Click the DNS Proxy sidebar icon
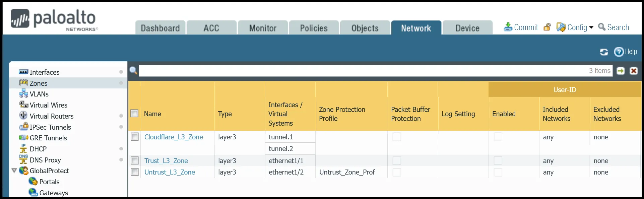644x199 pixels. 22,160
